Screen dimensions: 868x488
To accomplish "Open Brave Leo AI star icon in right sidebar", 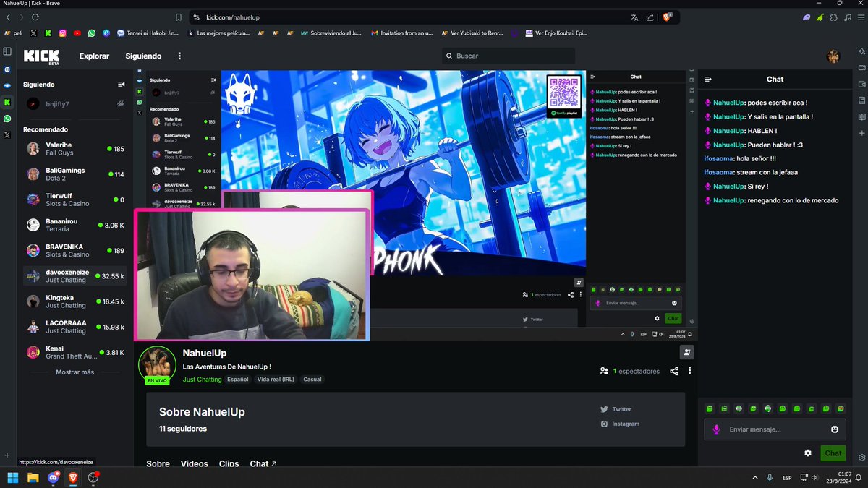I will (x=861, y=51).
